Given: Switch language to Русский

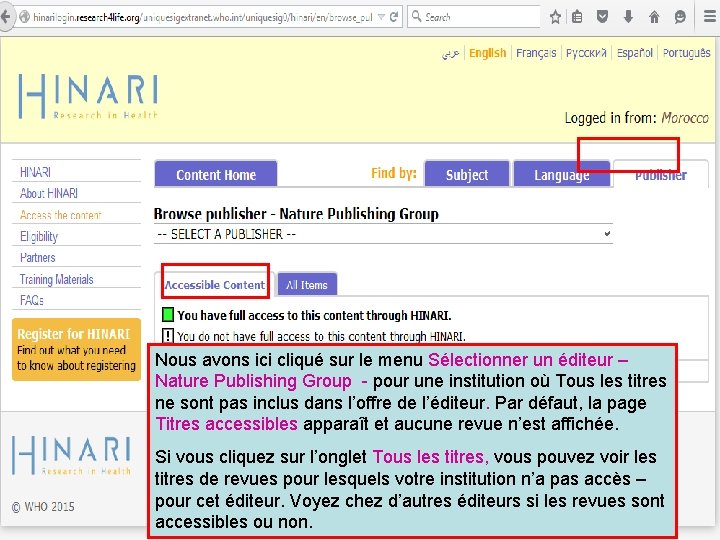Looking at the screenshot, I should tap(586, 53).
